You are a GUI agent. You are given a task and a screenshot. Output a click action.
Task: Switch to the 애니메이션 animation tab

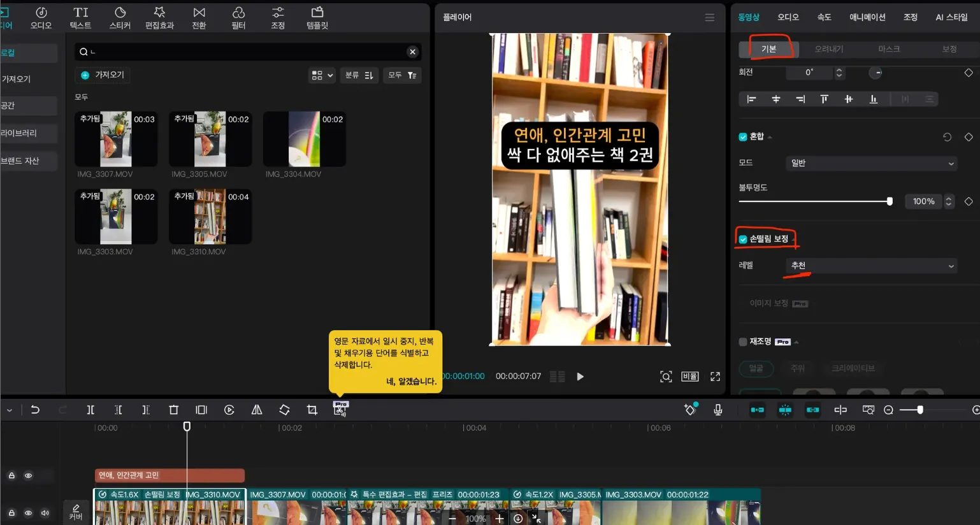pyautogui.click(x=867, y=17)
